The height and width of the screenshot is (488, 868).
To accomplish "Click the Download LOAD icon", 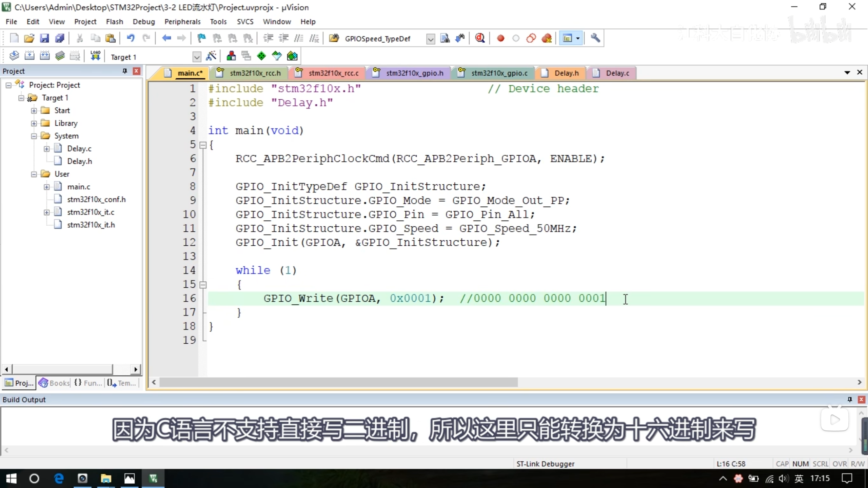I will 95,56.
